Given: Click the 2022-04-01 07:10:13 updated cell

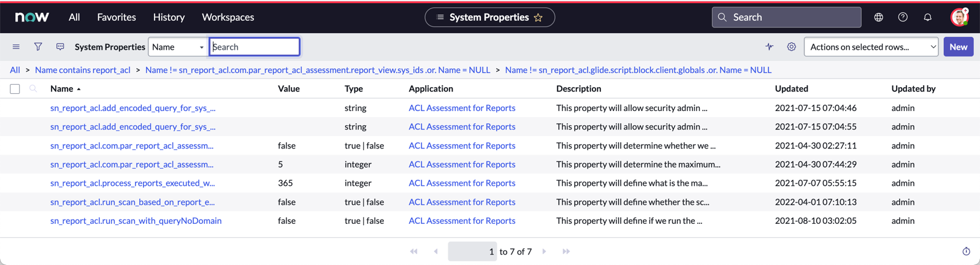Looking at the screenshot, I should [816, 202].
